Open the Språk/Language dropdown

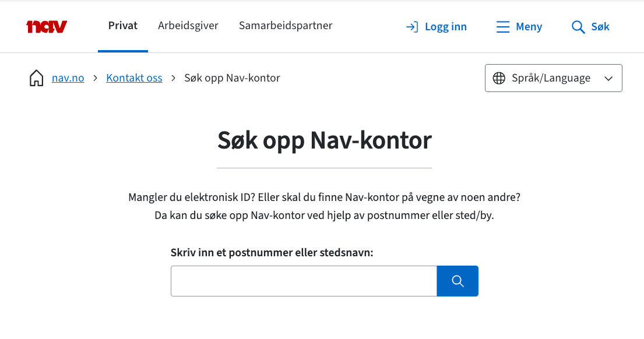552,77
